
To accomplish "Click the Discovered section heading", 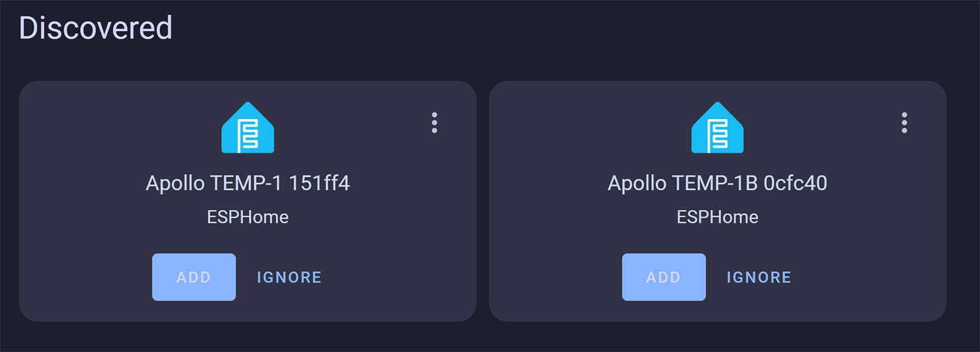I will click(x=96, y=28).
